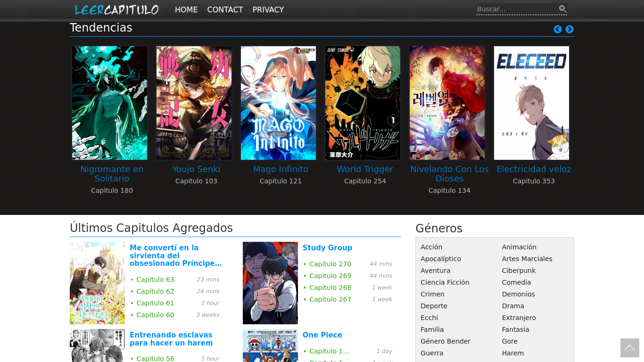Select the Ciencia Ficción genre
This screenshot has width=644, height=362.
(445, 282)
